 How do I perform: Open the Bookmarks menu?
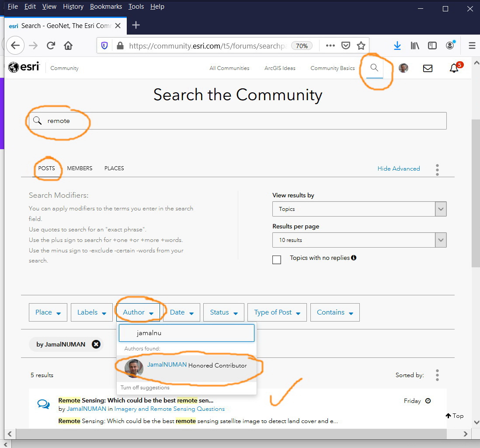click(106, 6)
